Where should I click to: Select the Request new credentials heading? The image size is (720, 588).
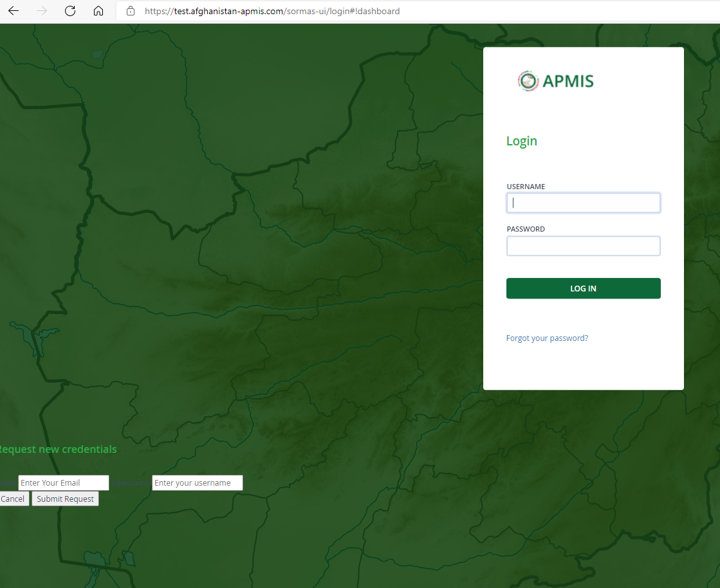coord(59,448)
